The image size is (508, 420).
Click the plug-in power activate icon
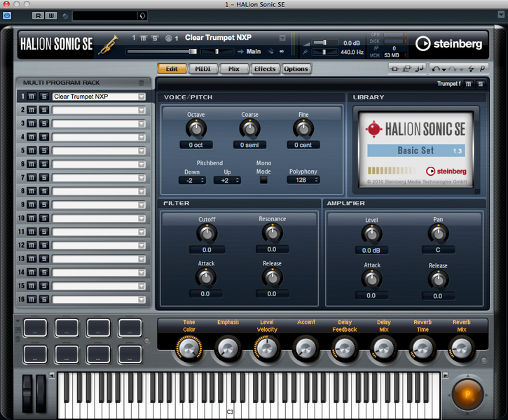coord(7,15)
